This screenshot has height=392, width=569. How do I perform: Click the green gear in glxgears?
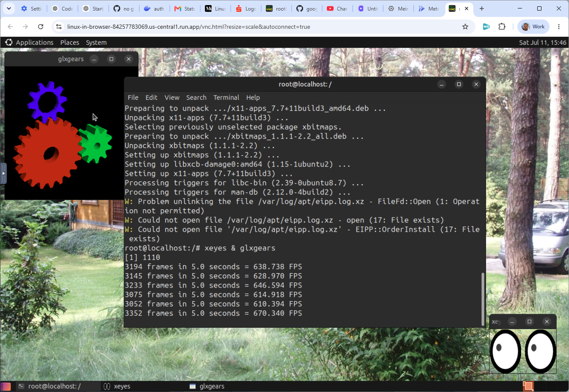coord(96,144)
